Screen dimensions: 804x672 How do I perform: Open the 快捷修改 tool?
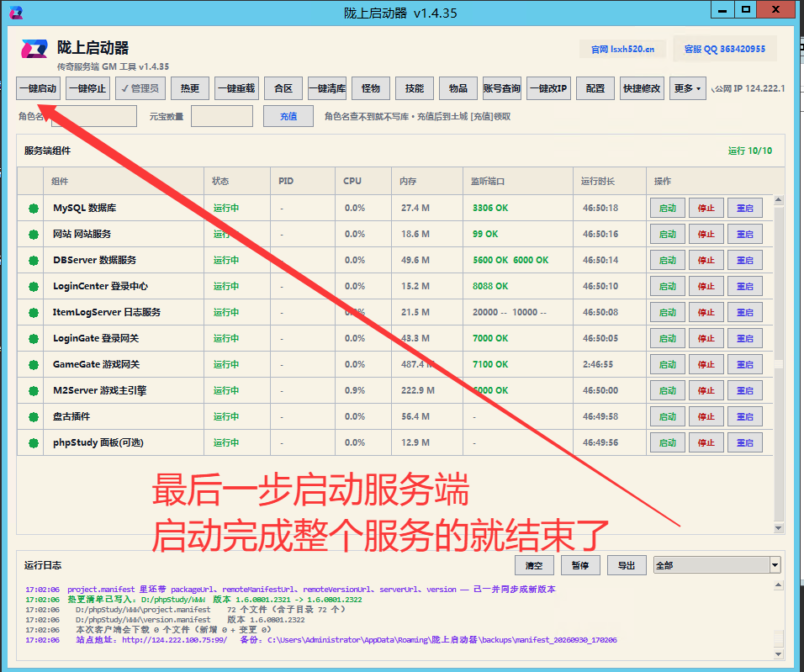642,88
